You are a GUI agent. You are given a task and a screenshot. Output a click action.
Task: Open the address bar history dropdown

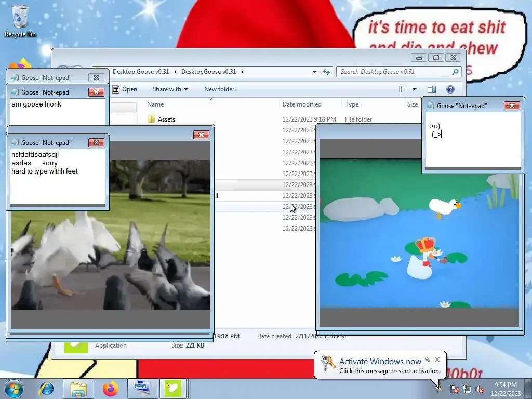pyautogui.click(x=314, y=72)
